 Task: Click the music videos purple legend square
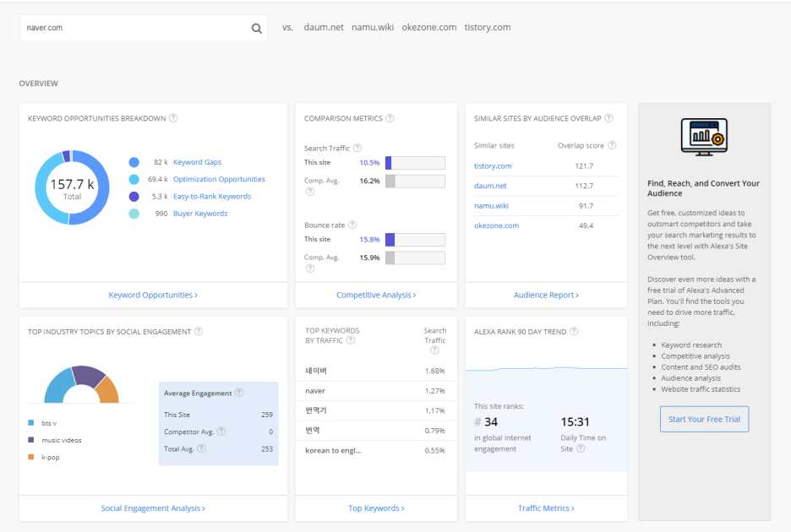(31, 440)
